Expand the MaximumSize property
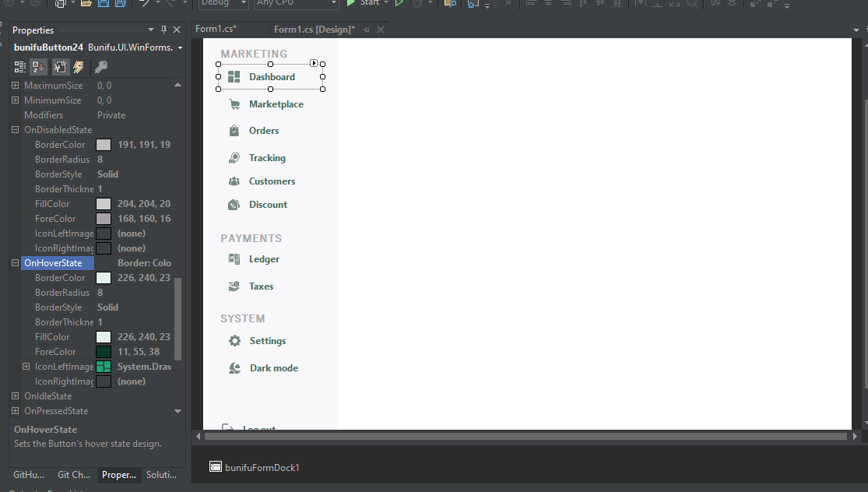 (15, 85)
